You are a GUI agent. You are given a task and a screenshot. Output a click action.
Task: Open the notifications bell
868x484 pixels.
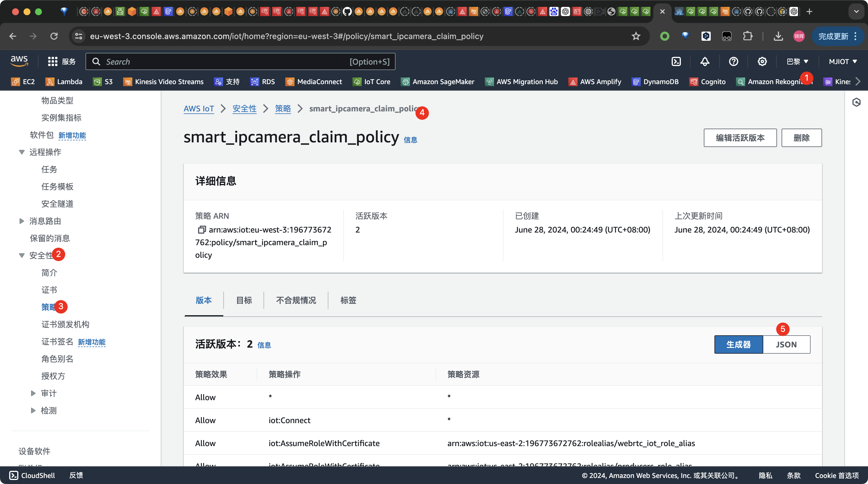(x=705, y=62)
